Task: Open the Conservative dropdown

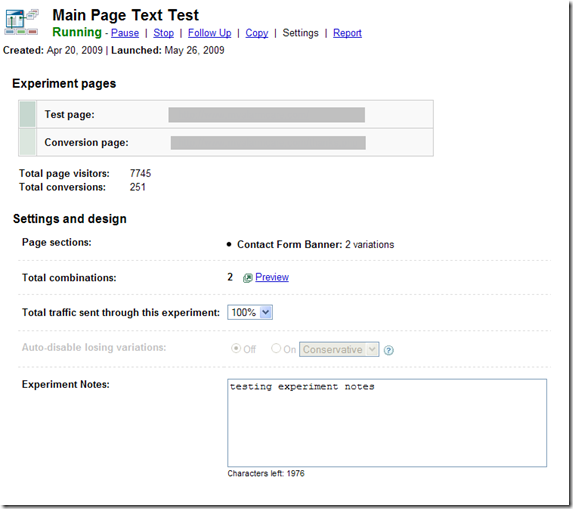Action: (339, 349)
